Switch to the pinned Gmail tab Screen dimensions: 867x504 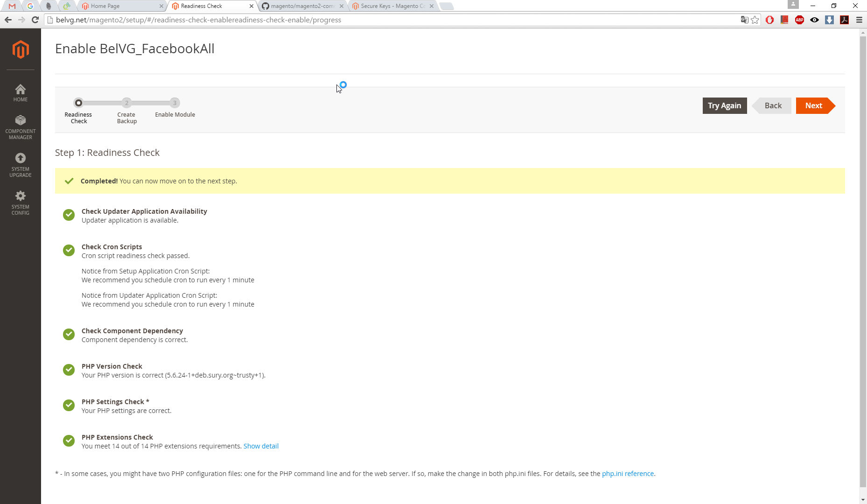pos(12,6)
